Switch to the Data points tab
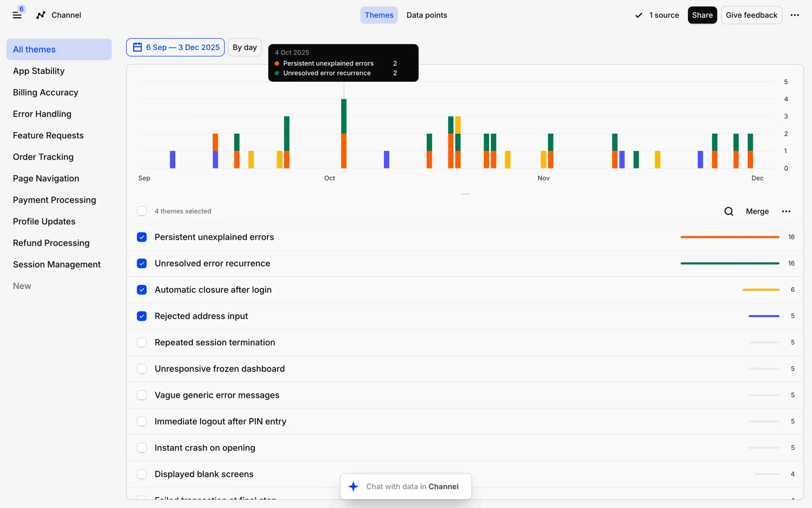This screenshot has height=508, width=812. tap(426, 15)
